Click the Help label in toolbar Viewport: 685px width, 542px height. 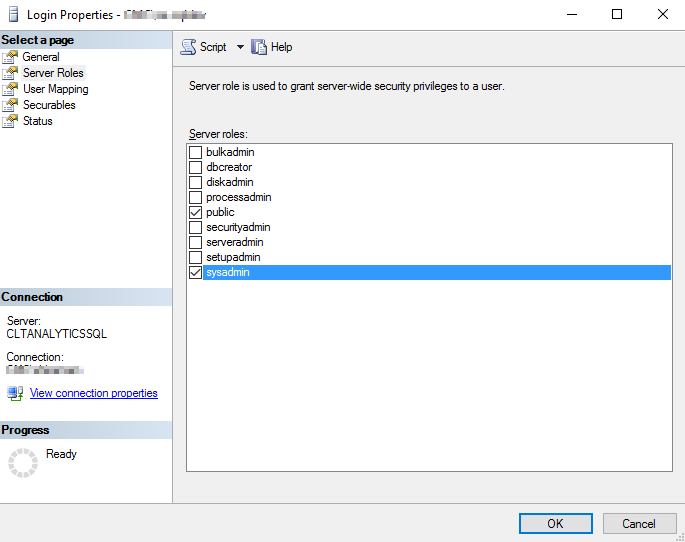pyautogui.click(x=281, y=47)
